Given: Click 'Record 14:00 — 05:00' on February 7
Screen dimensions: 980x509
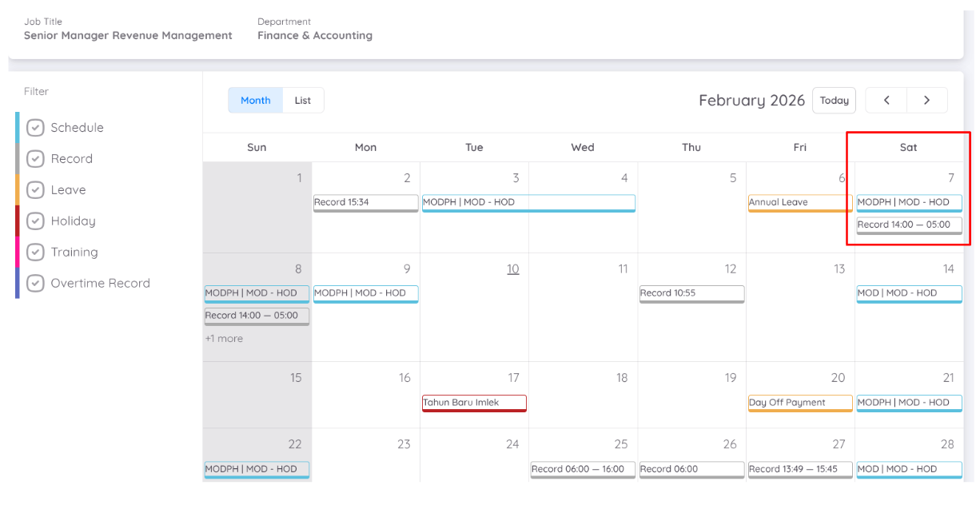Looking at the screenshot, I should 908,225.
